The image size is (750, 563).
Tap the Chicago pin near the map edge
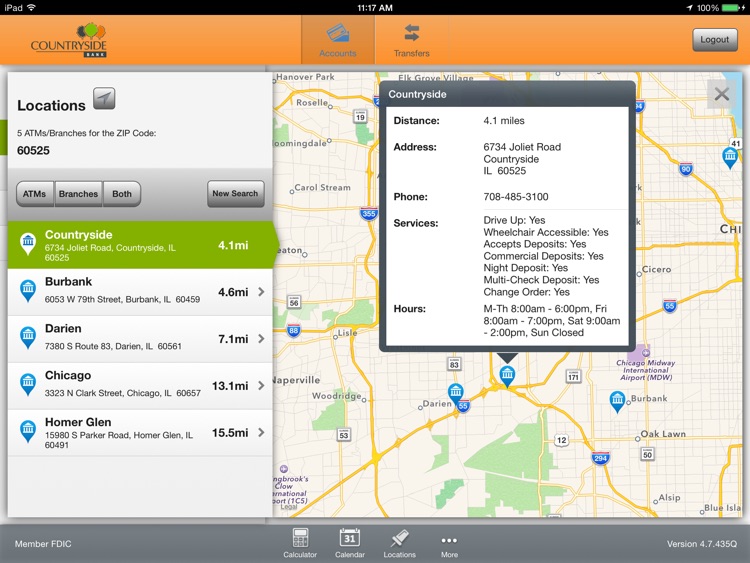tap(730, 158)
